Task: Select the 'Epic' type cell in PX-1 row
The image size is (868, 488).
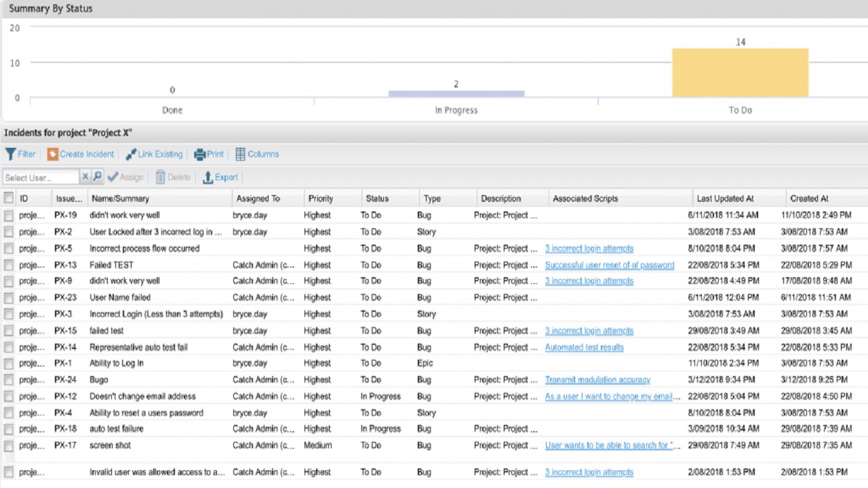Action: (425, 363)
